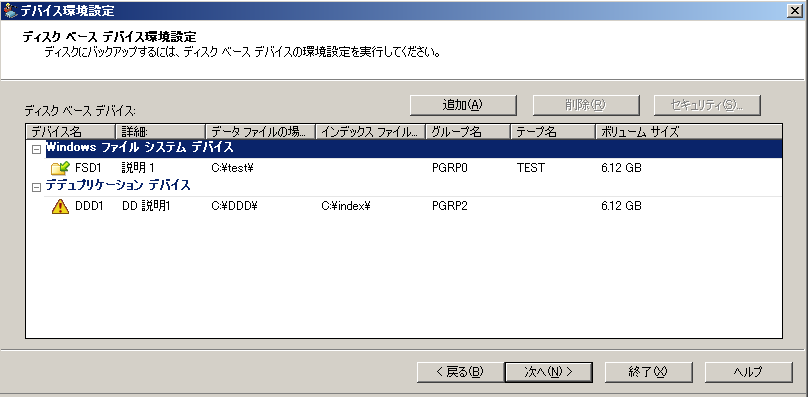This screenshot has height=397, width=808.
Task: Click the データ ファイルの場... column header
Action: pos(260,132)
